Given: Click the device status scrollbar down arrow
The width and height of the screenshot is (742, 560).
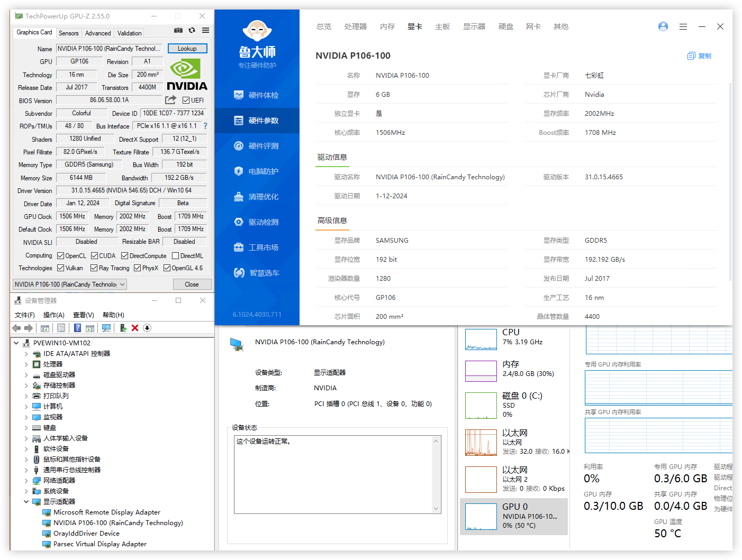Looking at the screenshot, I should [x=436, y=509].
